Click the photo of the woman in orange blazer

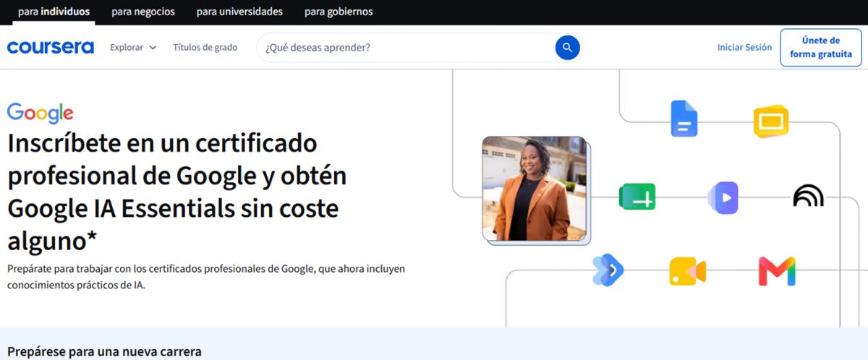coord(536,189)
